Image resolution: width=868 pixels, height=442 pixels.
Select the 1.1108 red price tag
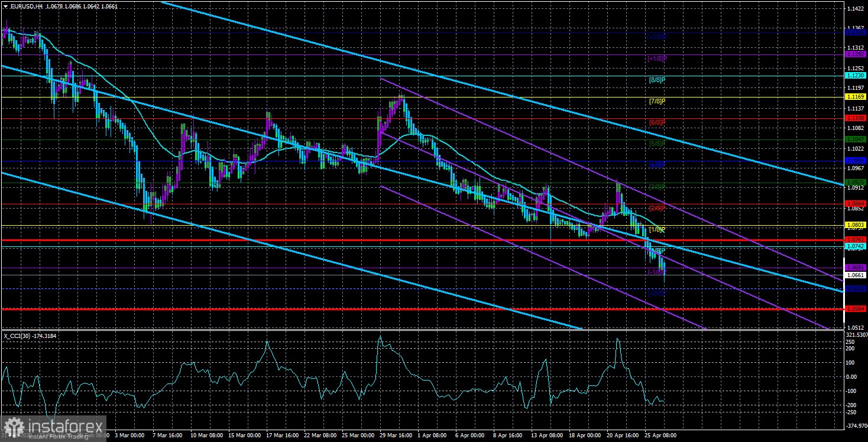pyautogui.click(x=855, y=118)
